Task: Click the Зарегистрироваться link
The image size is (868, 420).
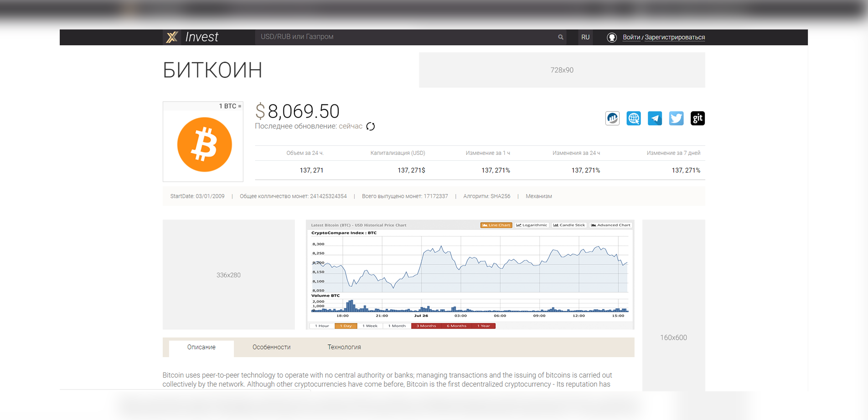Action: [x=675, y=37]
